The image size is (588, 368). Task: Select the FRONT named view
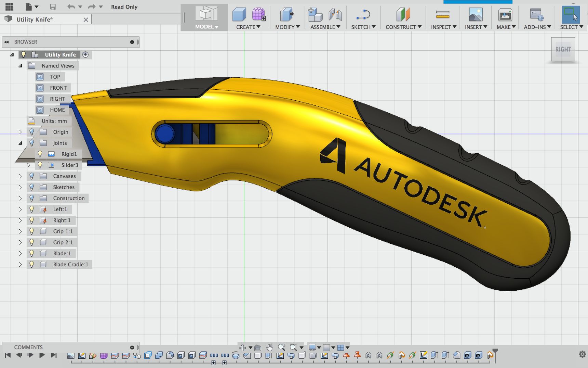click(58, 88)
